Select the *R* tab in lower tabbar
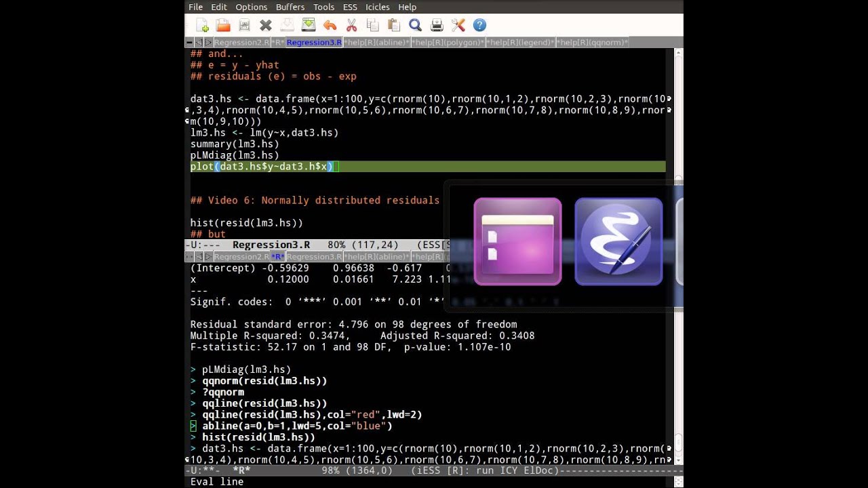The height and width of the screenshot is (488, 868). tap(278, 257)
